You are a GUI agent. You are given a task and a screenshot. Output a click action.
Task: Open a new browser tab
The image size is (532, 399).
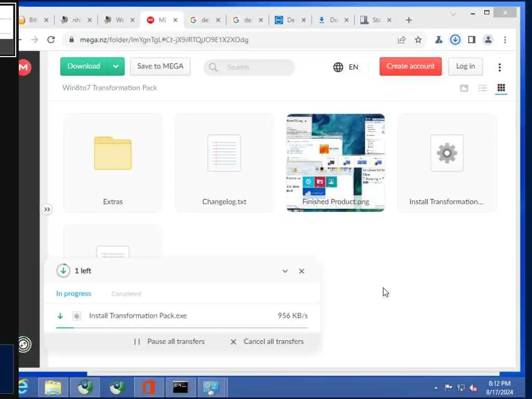408,20
